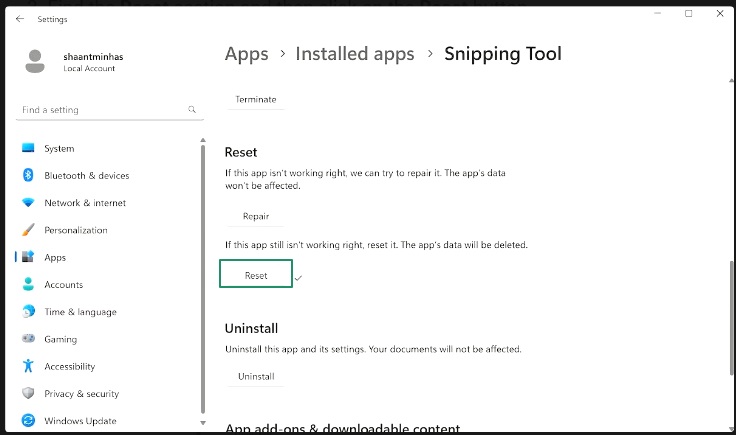
Task: Click the System monitor icon
Action: point(28,148)
